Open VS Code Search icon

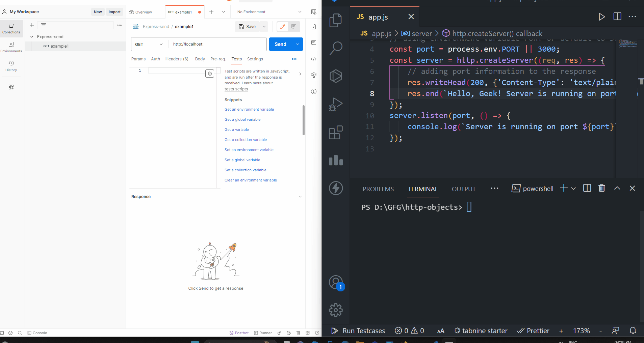[x=336, y=48]
